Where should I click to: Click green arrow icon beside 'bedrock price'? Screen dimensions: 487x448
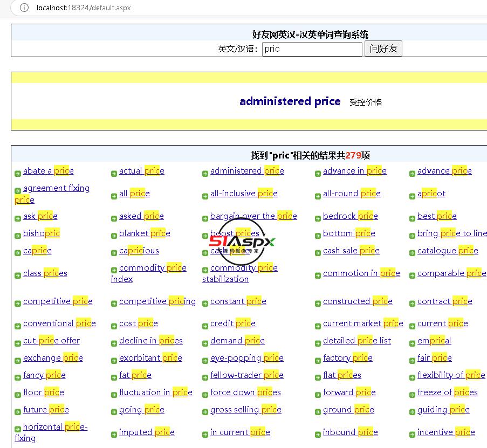[x=318, y=219]
